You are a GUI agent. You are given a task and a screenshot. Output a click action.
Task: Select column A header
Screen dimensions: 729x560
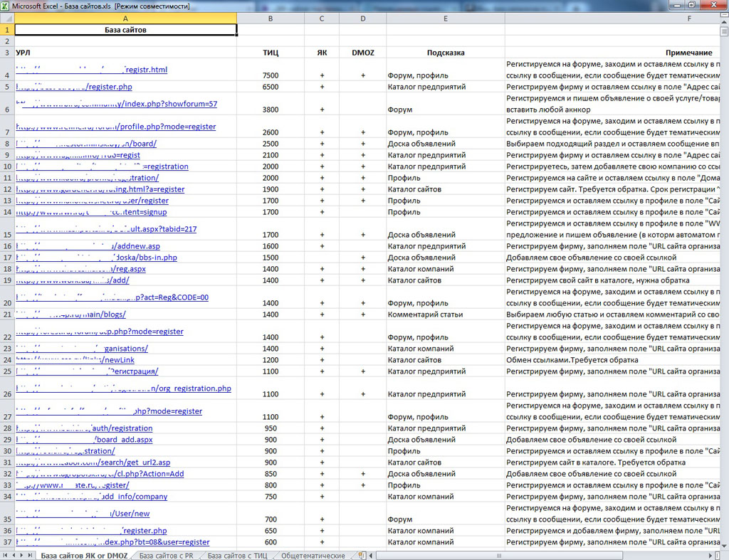[125, 19]
